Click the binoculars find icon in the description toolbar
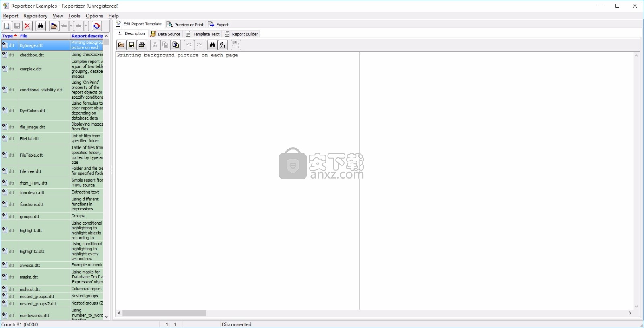Image resolution: width=644 pixels, height=328 pixels. click(x=213, y=45)
